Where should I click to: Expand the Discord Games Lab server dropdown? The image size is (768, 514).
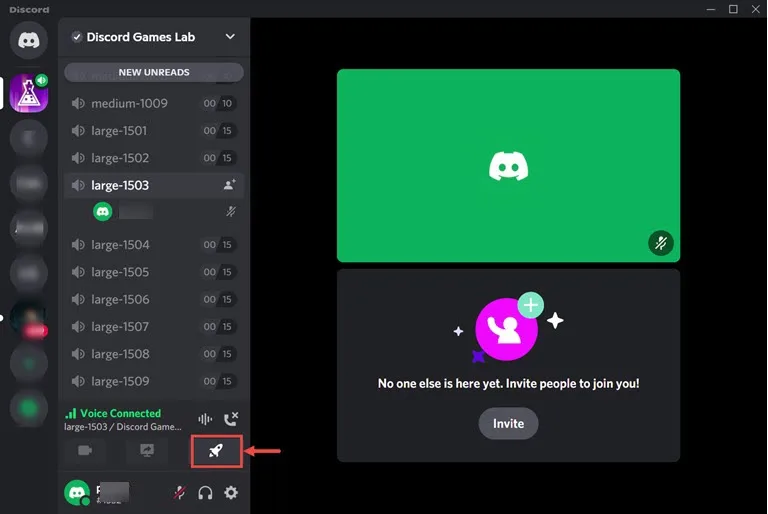click(x=230, y=37)
